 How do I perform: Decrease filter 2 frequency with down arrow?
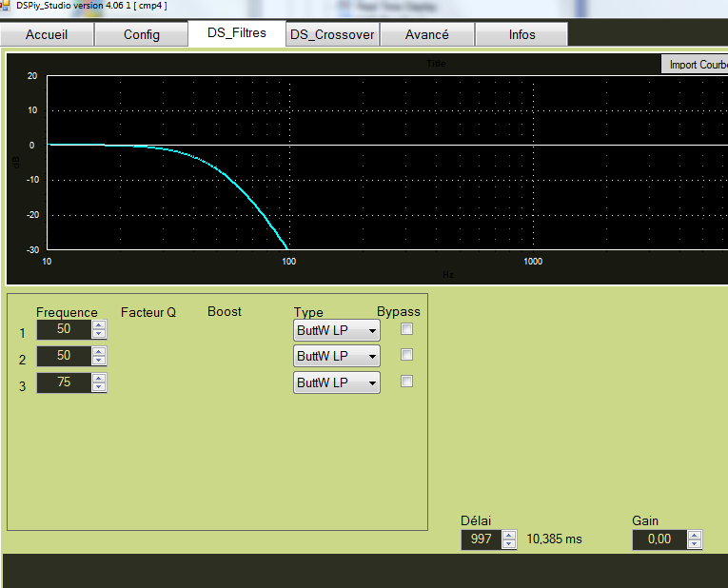coord(99,361)
